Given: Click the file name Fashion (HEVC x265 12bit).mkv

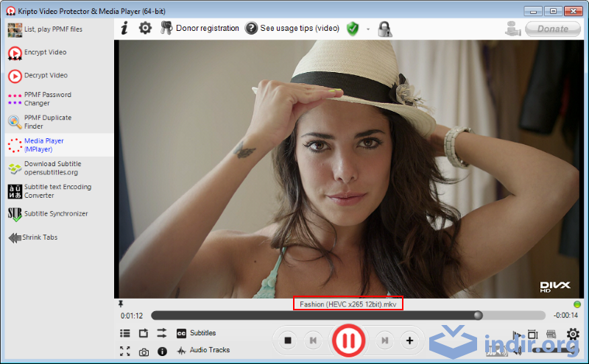Looking at the screenshot, I should [x=348, y=304].
